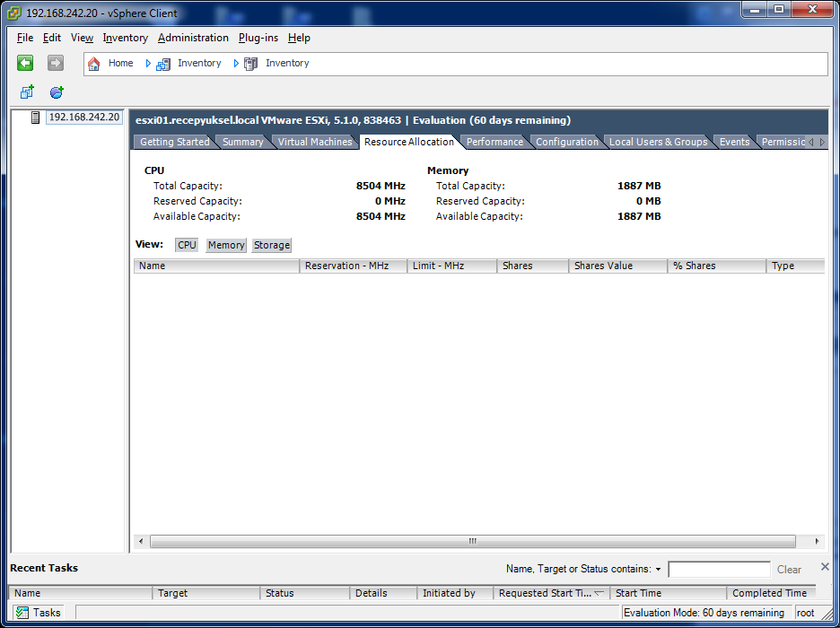The width and height of the screenshot is (840, 628).
Task: Switch to the Performance tab
Action: tap(495, 142)
